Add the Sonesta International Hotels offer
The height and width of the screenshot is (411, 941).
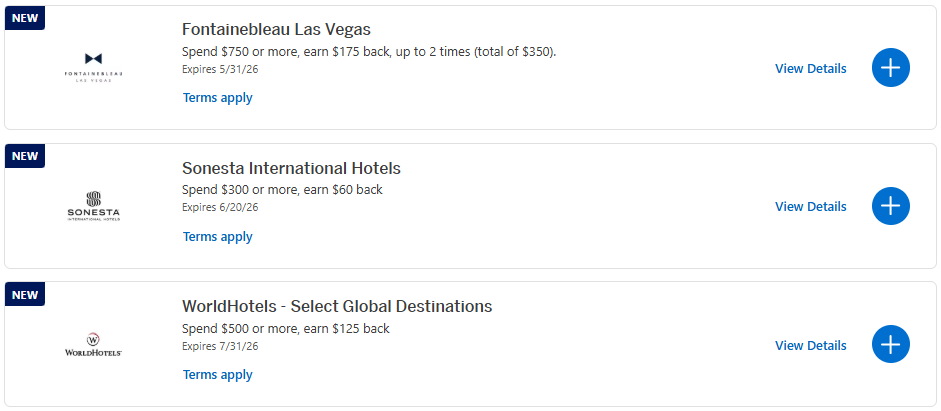[x=891, y=206]
